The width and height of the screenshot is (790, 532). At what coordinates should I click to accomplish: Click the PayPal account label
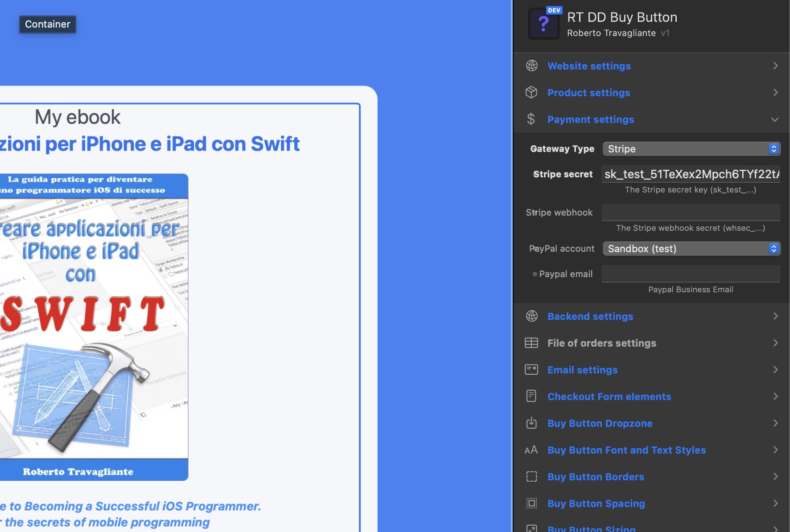point(562,249)
